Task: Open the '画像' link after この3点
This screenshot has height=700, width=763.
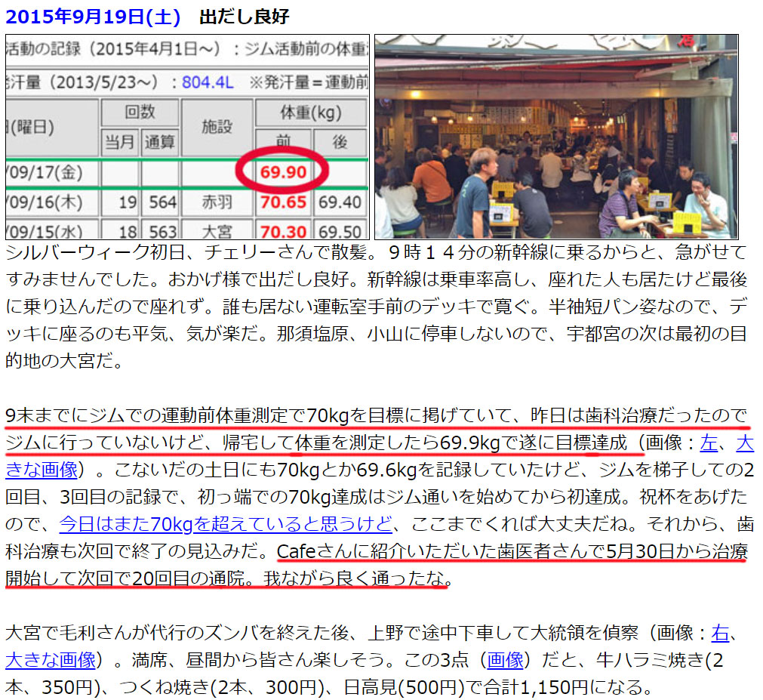Action: pos(505,660)
